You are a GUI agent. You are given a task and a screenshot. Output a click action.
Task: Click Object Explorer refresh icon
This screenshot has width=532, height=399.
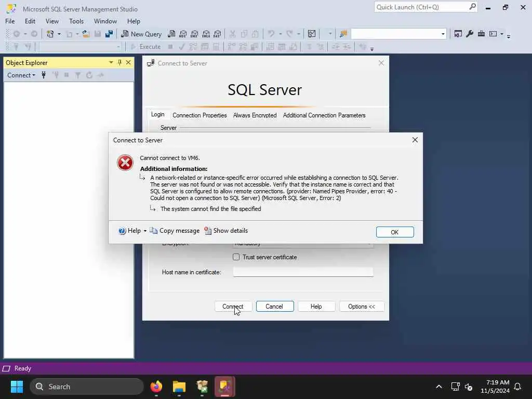point(89,75)
